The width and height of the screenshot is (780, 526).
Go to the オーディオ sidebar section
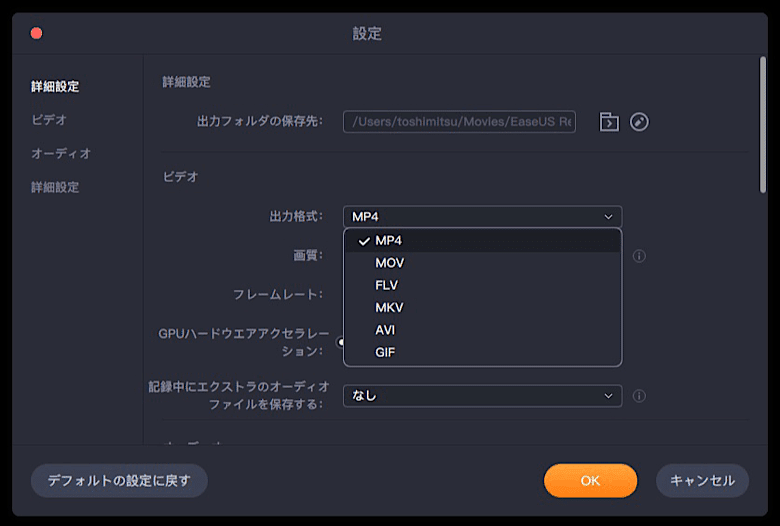(61, 154)
